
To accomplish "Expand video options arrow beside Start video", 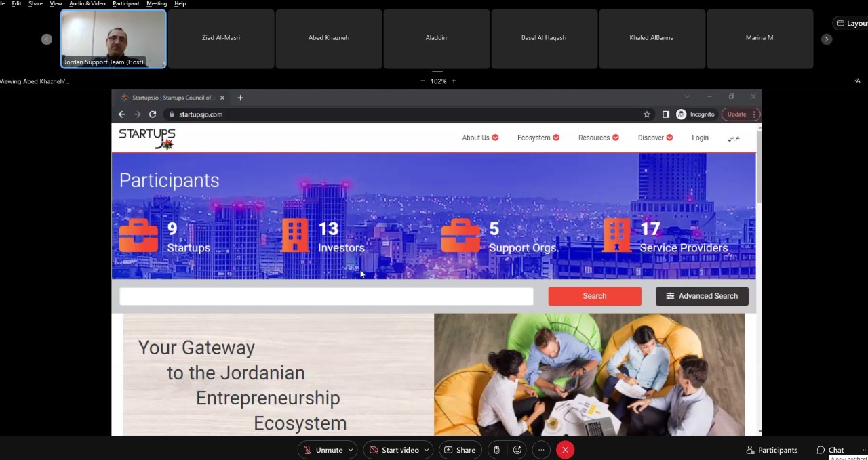I will pos(427,450).
